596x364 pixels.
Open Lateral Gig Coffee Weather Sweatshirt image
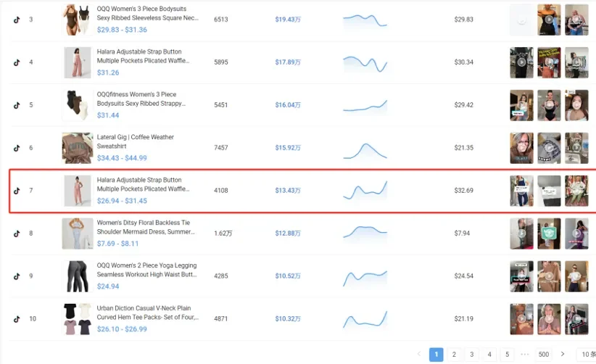click(x=78, y=148)
